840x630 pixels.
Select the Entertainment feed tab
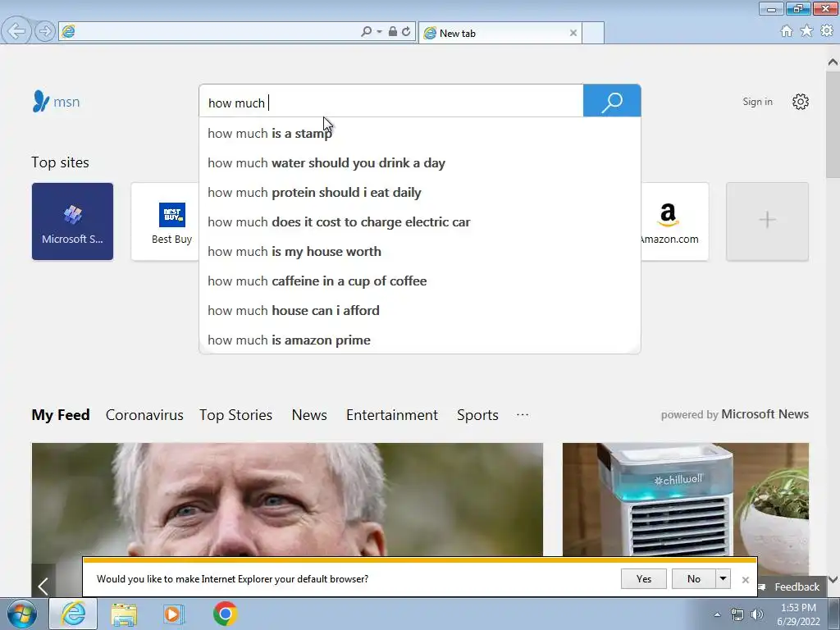click(x=391, y=414)
